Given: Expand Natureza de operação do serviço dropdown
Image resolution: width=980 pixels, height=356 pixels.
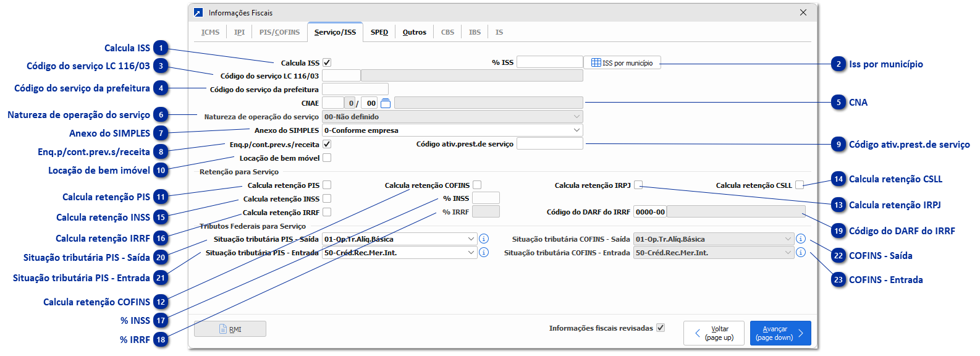Looking at the screenshot, I should click(577, 117).
